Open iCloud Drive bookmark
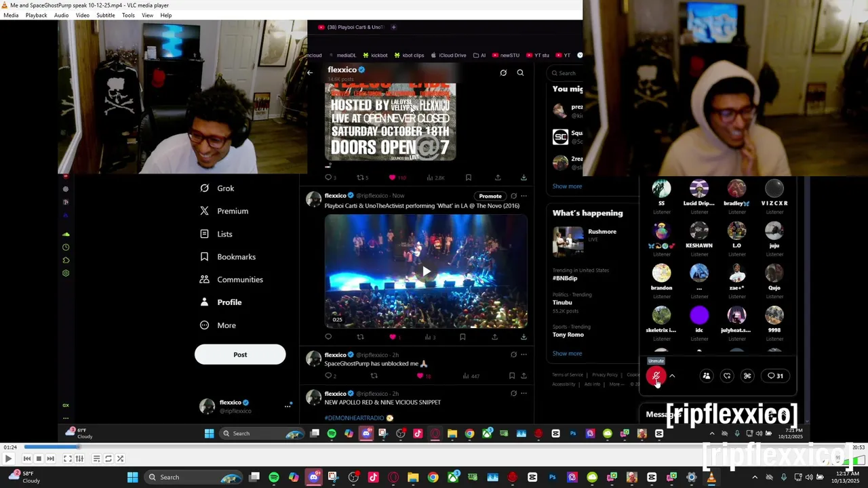This screenshot has height=488, width=868. point(449,56)
